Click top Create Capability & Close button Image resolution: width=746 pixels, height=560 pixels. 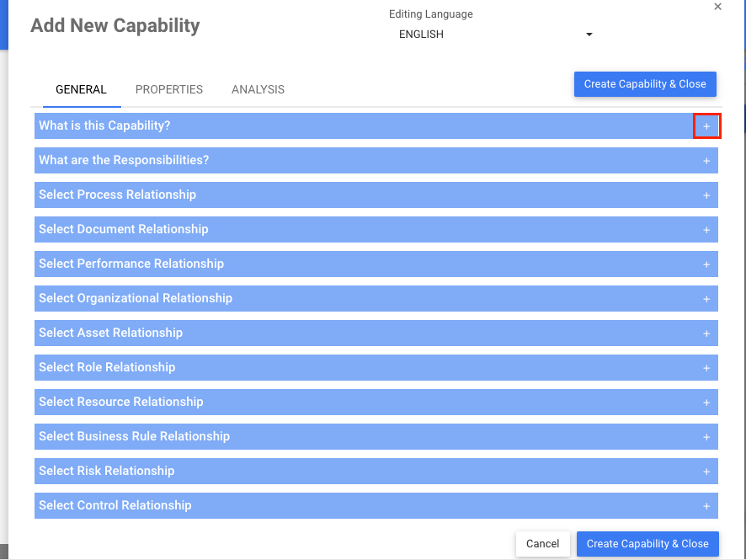pos(645,84)
